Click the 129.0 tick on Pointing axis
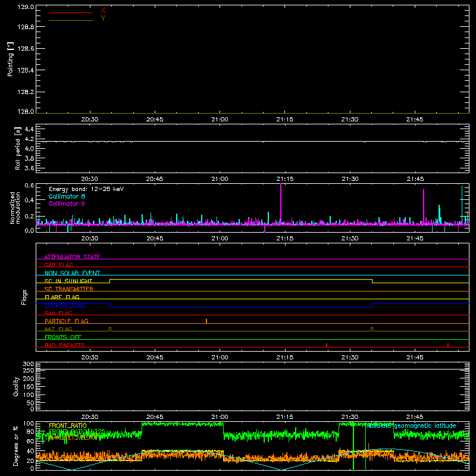The height and width of the screenshot is (476, 476). click(x=26, y=7)
